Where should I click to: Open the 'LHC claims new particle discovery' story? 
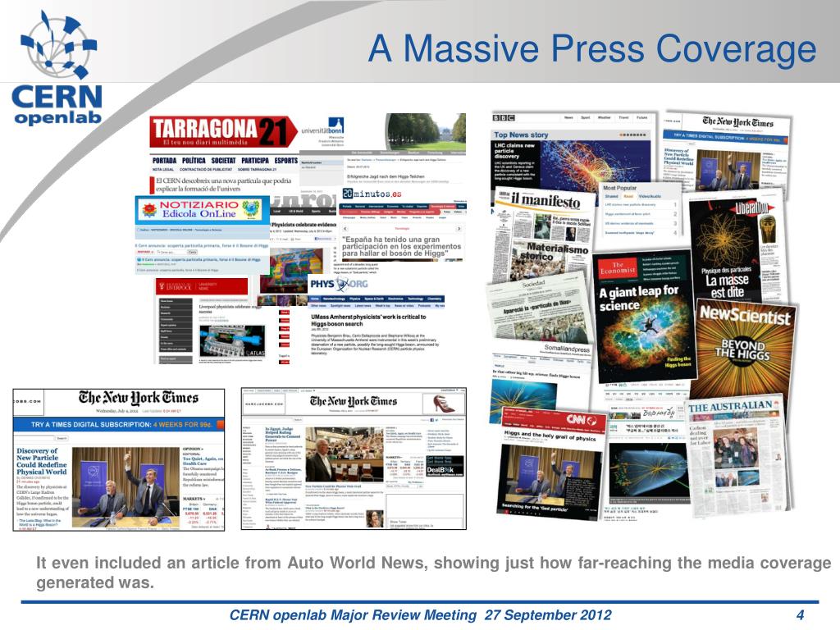point(514,151)
